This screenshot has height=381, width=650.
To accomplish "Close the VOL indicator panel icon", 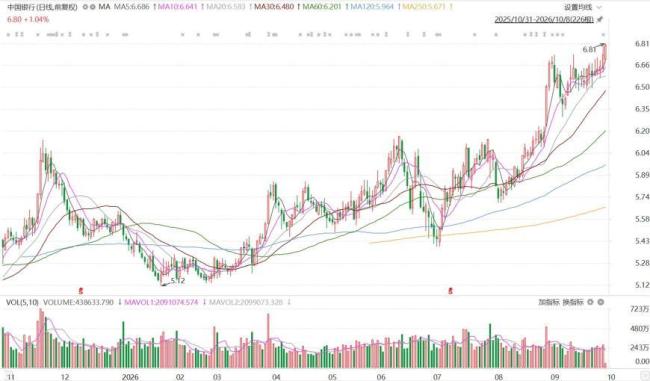I will 601,302.
